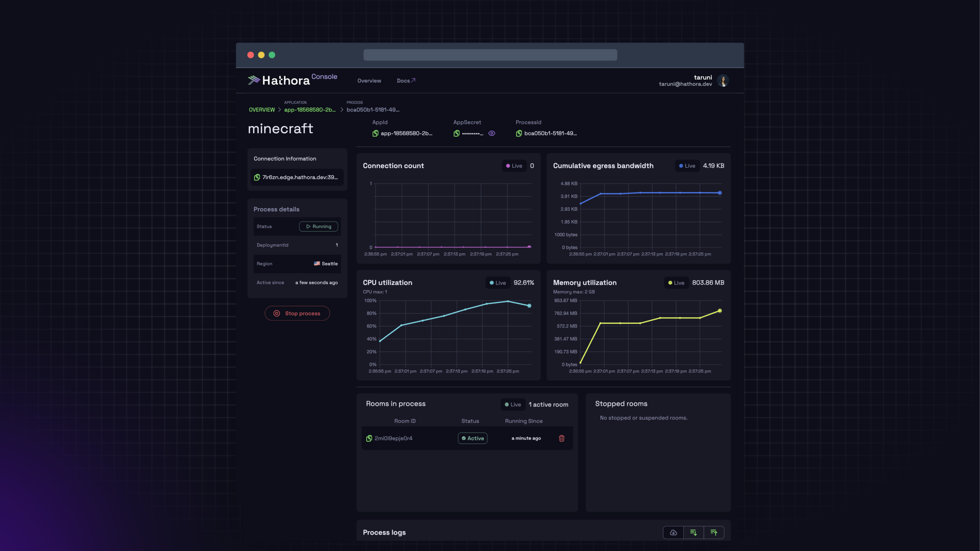This screenshot has width=980, height=551.
Task: Click the Running status badge
Action: (319, 226)
